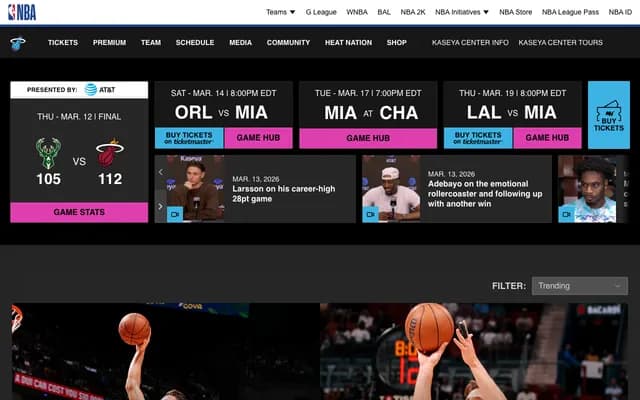Screen dimensions: 640x400
Task: Click the Heat logo in score card
Action: (x=110, y=153)
